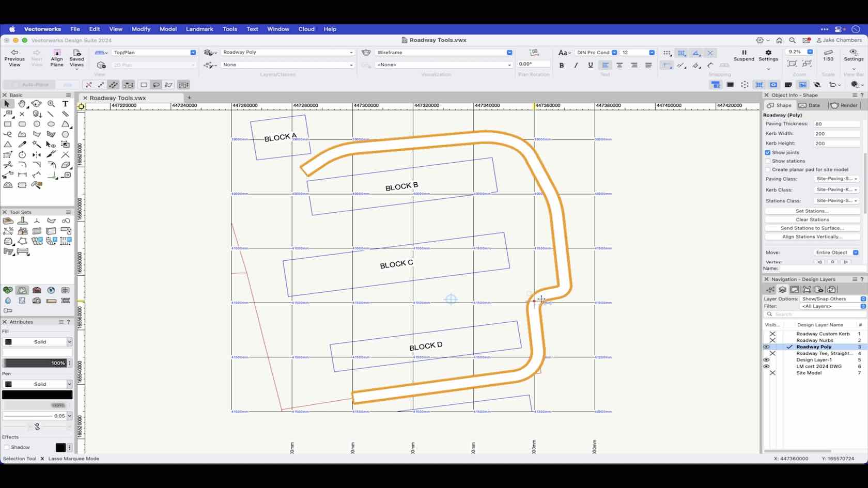This screenshot has width=868, height=488.
Task: Select the Pan tool in the Basic palette
Action: coord(22,104)
